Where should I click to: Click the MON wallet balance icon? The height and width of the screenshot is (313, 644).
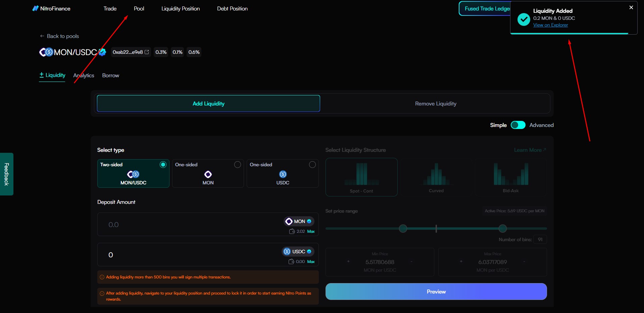click(292, 231)
